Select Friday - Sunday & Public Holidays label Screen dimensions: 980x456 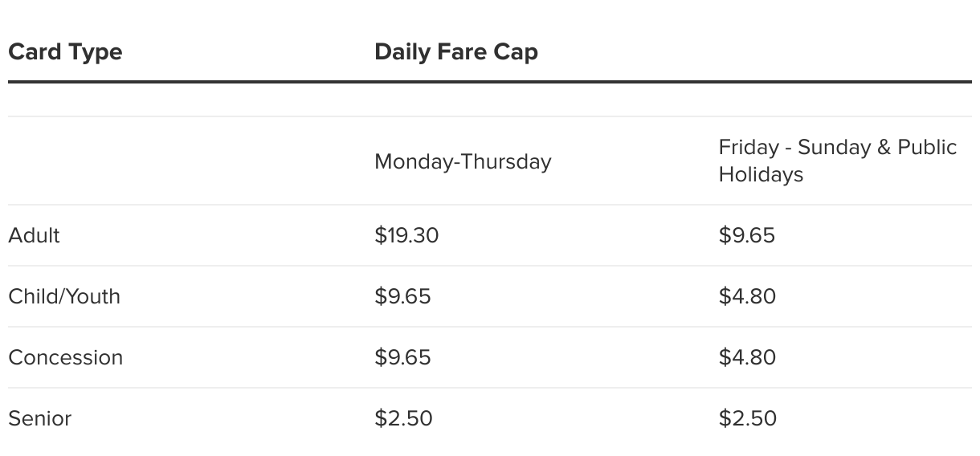pyautogui.click(x=837, y=161)
